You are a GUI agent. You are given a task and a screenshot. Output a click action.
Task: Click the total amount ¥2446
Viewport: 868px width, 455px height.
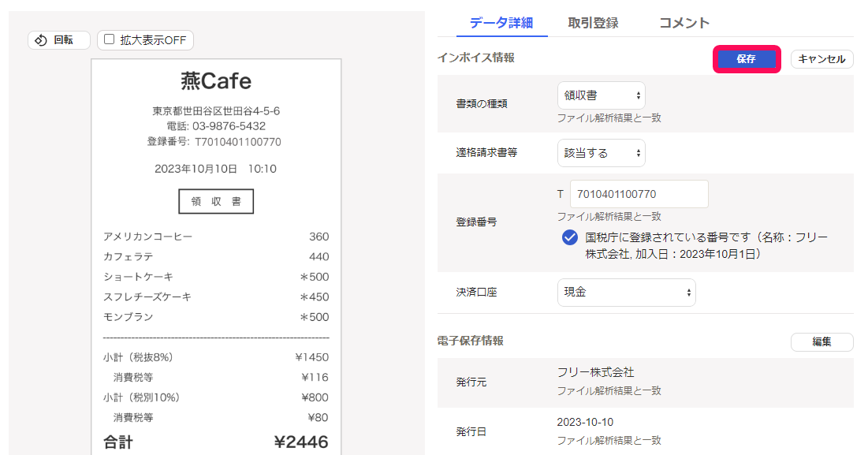[x=301, y=442]
